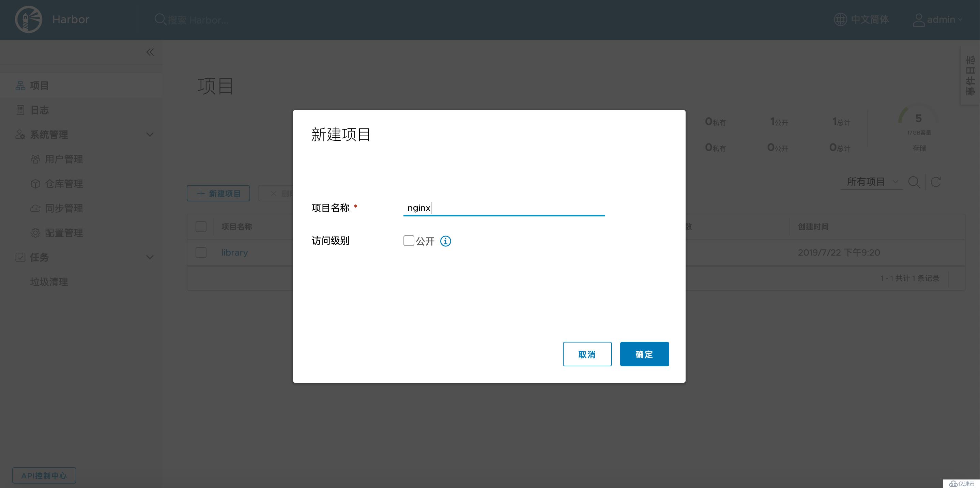This screenshot has height=488, width=980.
Task: Open the 所有项目 filter dropdown
Action: 872,182
